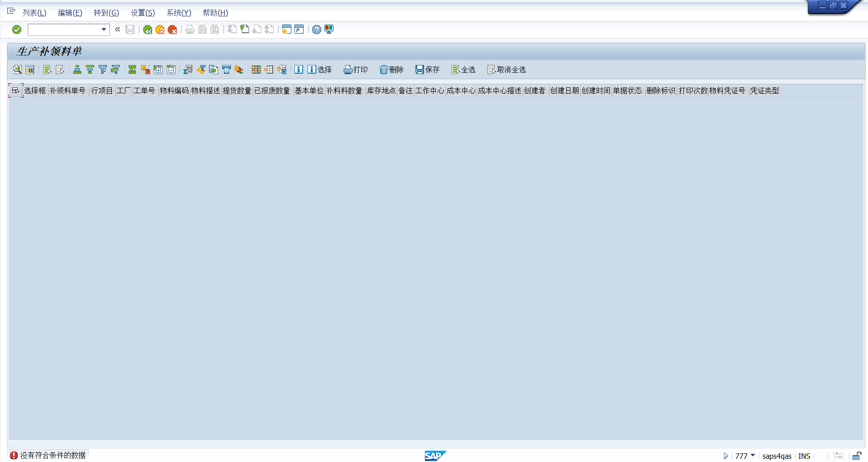Open the 系统(Y) menu
The height and width of the screenshot is (462, 868).
[179, 13]
